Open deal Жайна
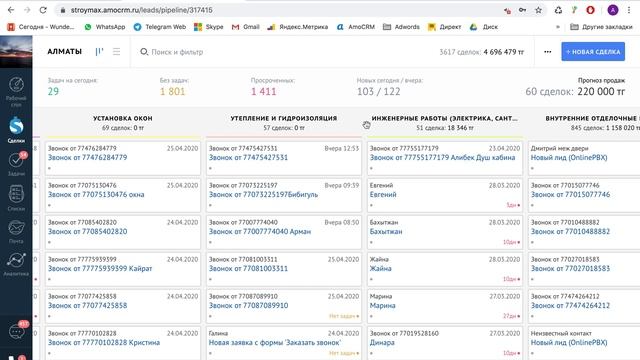The width and height of the screenshot is (640, 360). (x=380, y=269)
